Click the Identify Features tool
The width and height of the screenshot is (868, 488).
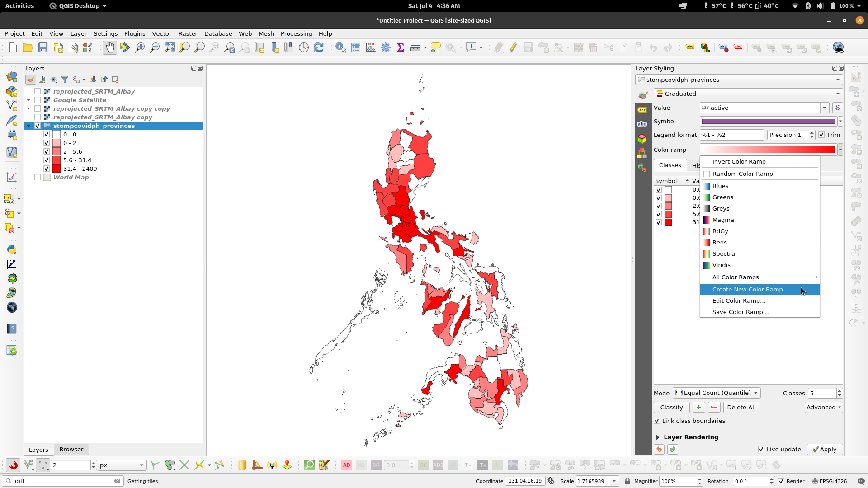[x=340, y=47]
